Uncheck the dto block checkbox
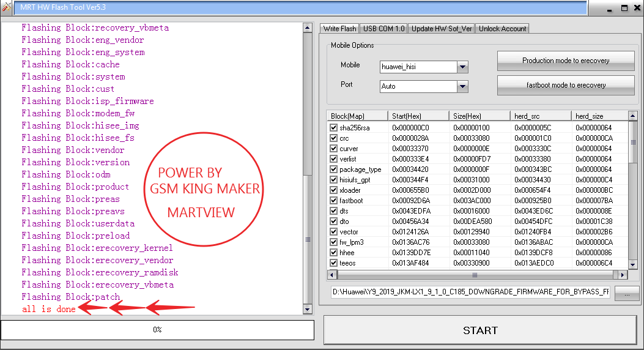 [333, 222]
